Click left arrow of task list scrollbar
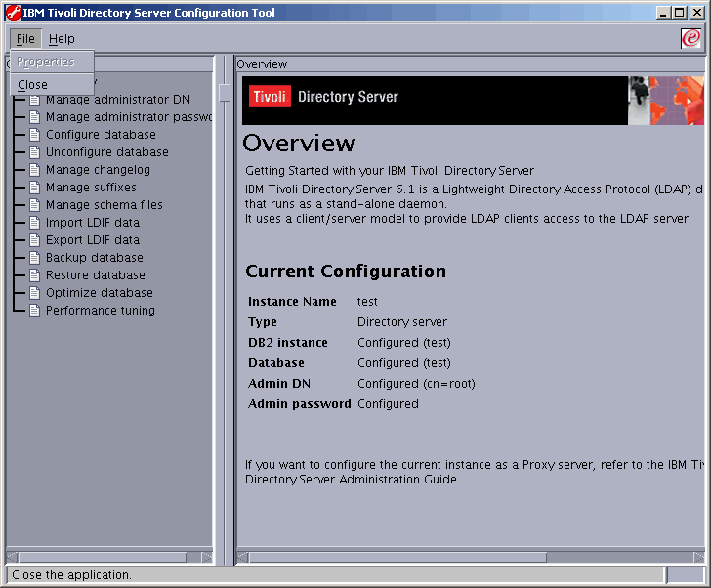 coord(13,557)
